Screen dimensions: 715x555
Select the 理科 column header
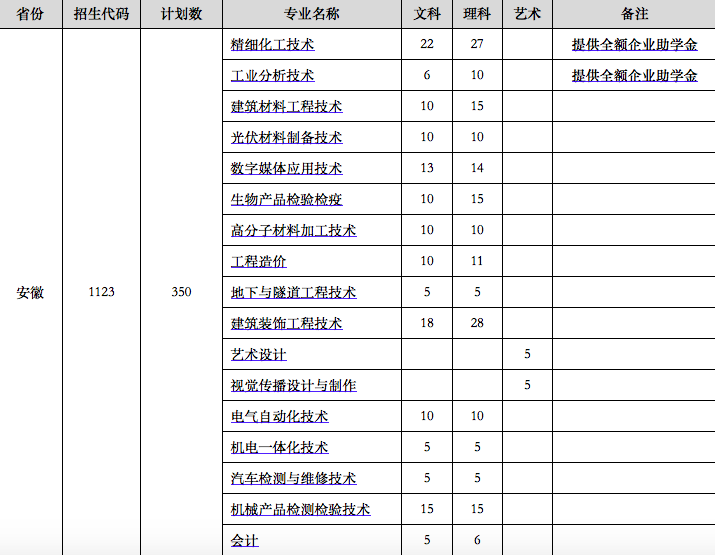[x=477, y=14]
